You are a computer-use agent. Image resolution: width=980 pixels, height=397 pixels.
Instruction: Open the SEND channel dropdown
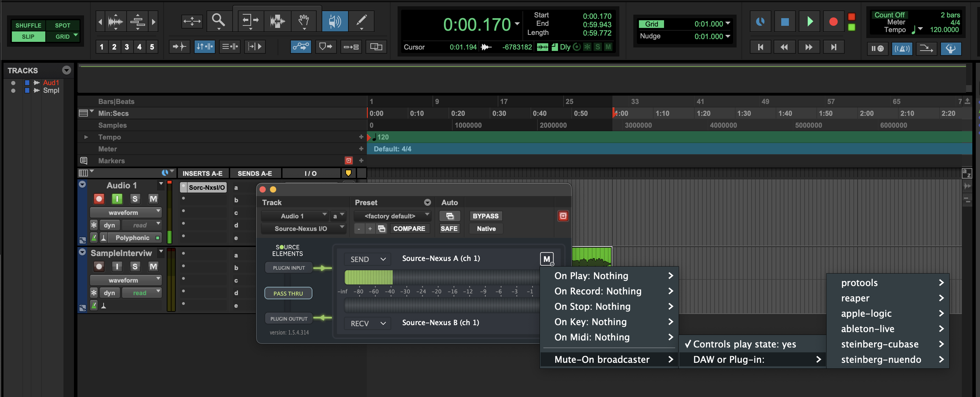tap(368, 259)
